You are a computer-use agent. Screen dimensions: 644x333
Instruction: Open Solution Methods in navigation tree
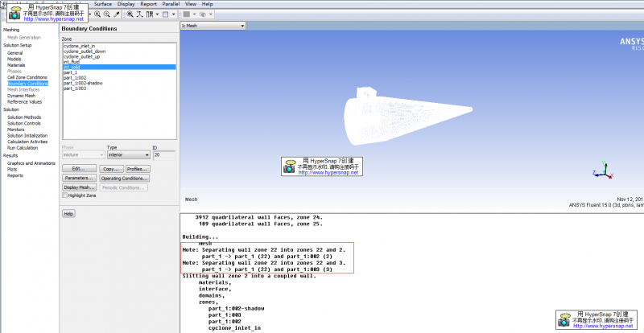coord(24,117)
